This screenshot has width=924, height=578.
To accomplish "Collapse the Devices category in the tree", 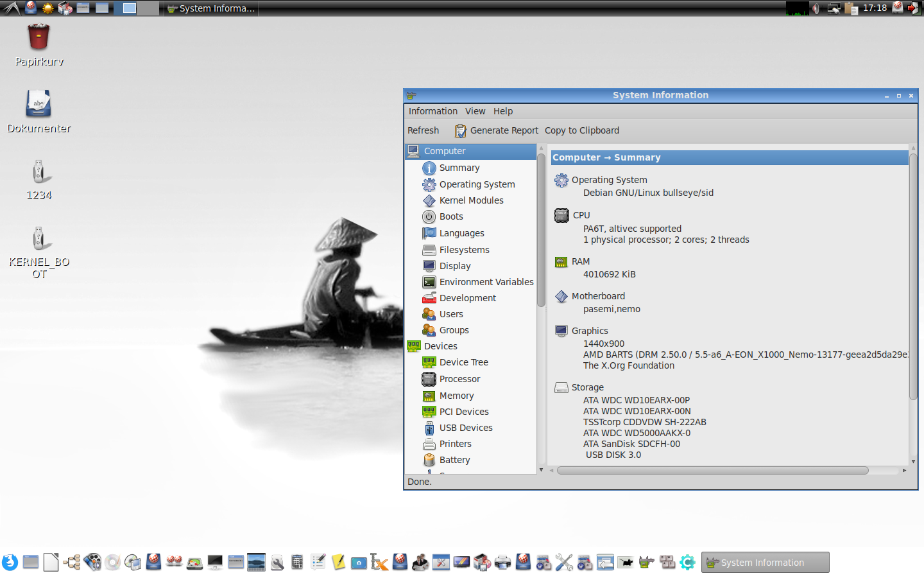I will click(440, 347).
